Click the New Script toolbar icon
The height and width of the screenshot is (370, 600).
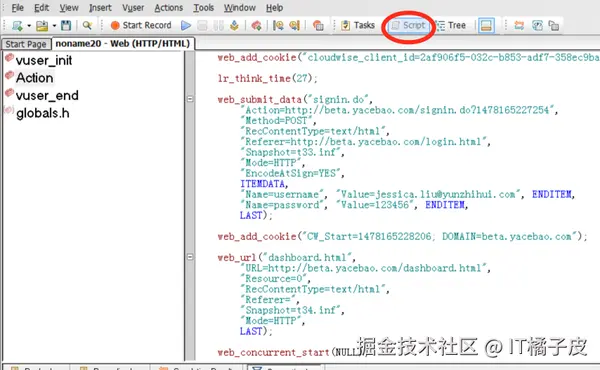point(17,26)
